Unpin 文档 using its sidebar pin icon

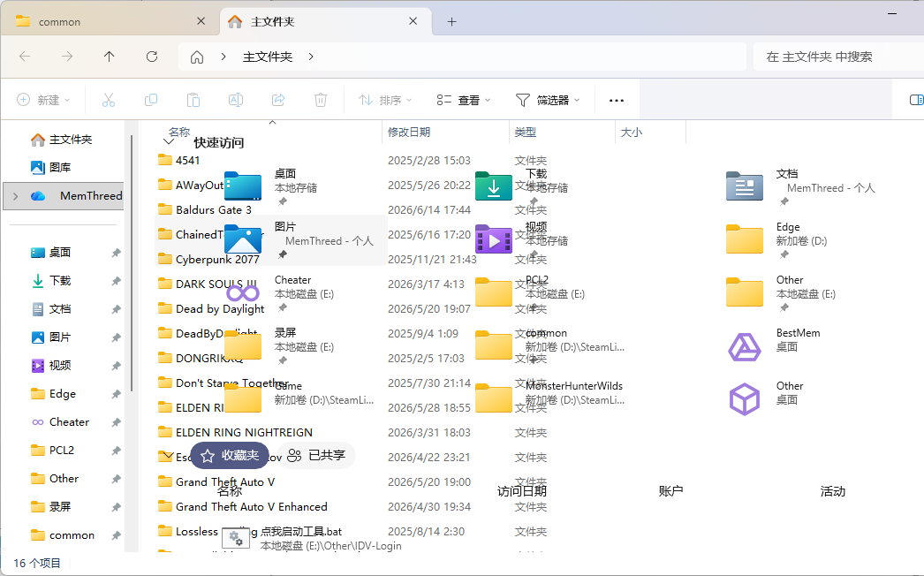pyautogui.click(x=116, y=309)
